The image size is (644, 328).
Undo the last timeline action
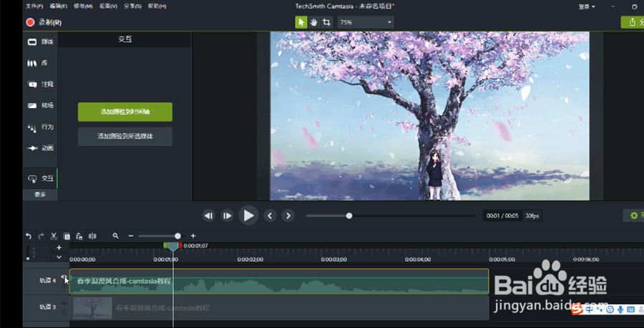point(29,236)
